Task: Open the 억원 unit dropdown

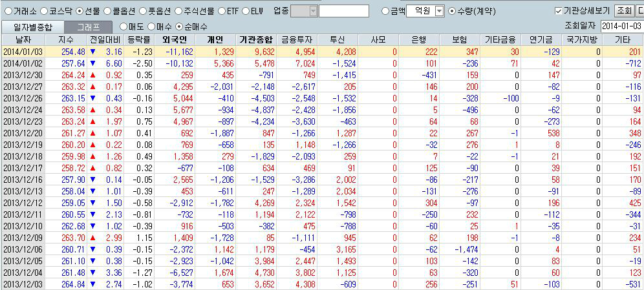Action: [x=439, y=11]
